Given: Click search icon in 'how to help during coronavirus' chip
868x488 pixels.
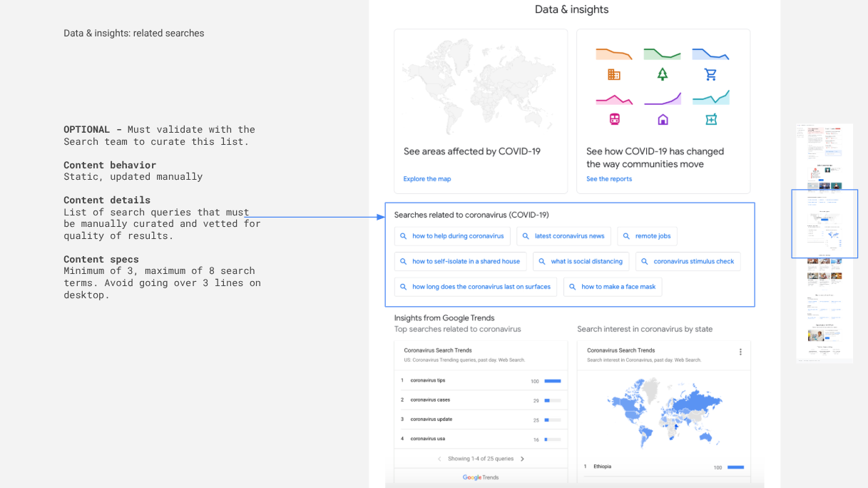Looking at the screenshot, I should [404, 236].
